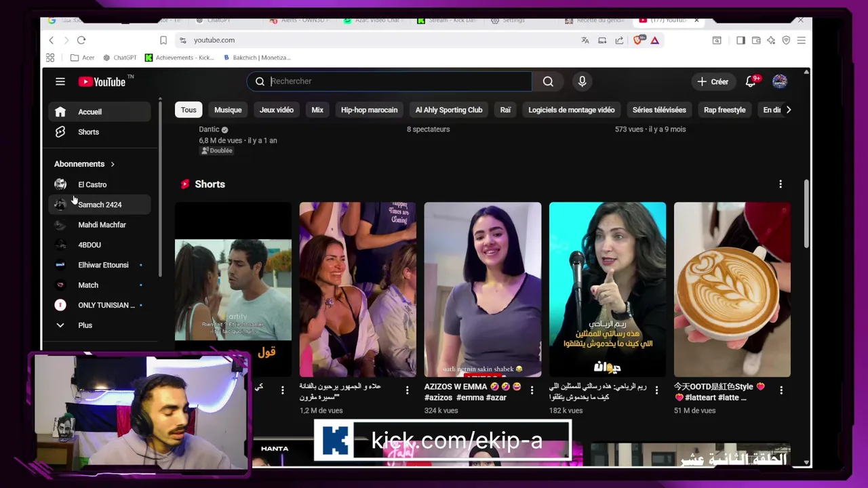This screenshot has width=868, height=488.
Task: Open the woman with microphone Short thumbnail
Action: tap(608, 289)
